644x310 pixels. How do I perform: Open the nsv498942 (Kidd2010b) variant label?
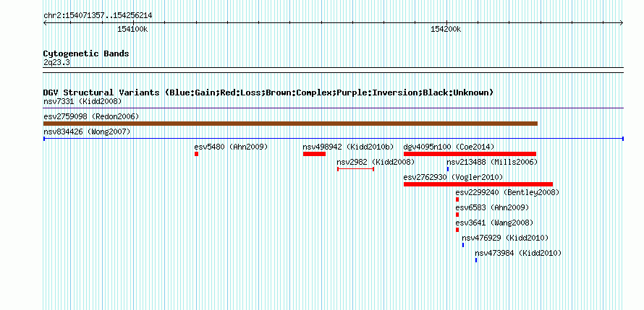click(x=348, y=147)
